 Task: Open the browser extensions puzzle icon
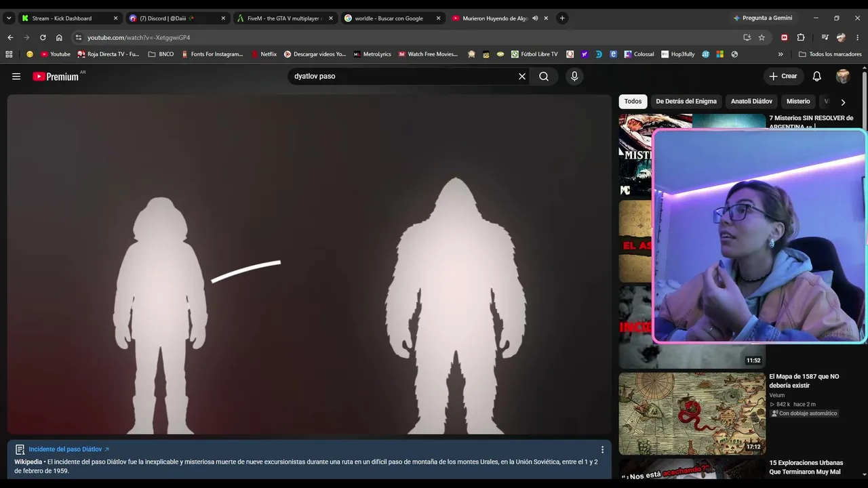[x=801, y=37]
